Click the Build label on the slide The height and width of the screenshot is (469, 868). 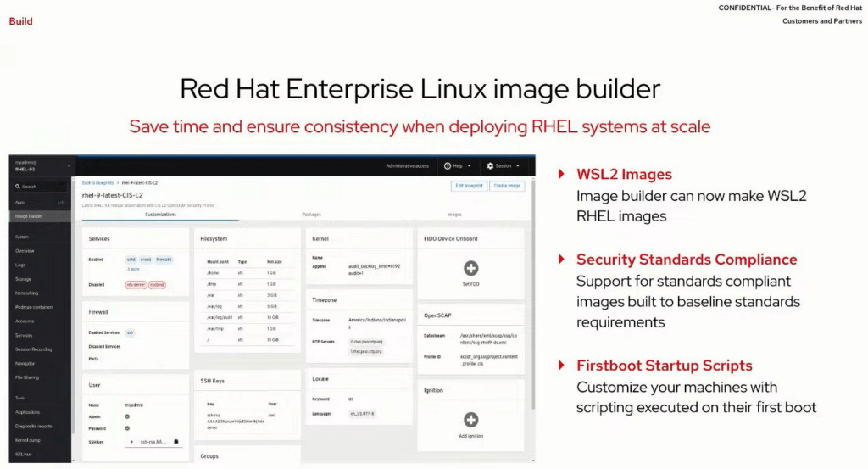20,21
